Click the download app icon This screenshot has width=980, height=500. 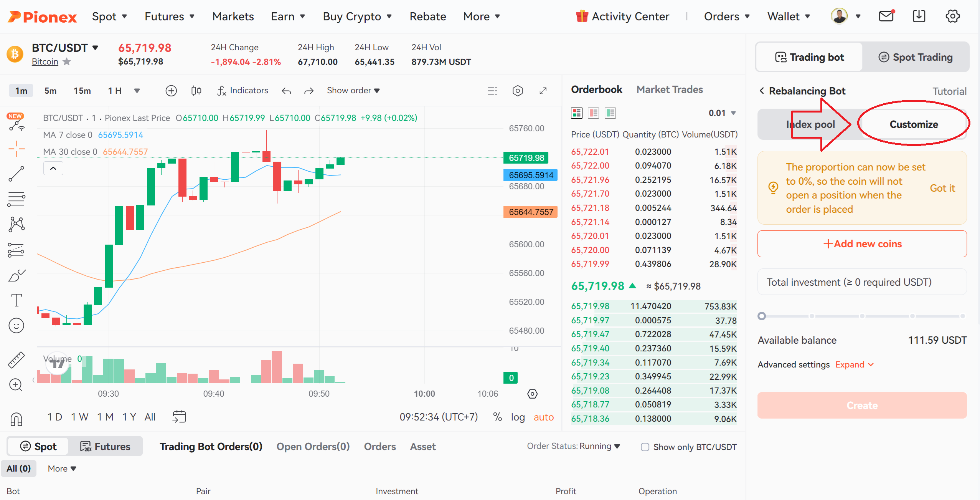click(x=919, y=16)
